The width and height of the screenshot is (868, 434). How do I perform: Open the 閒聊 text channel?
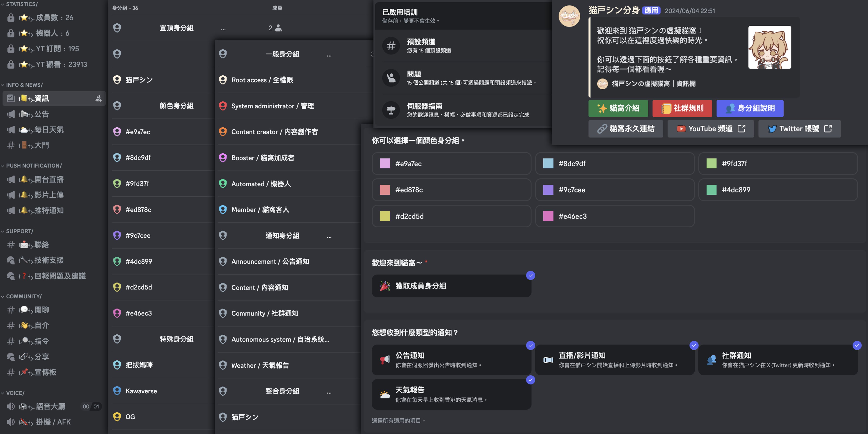(x=41, y=310)
